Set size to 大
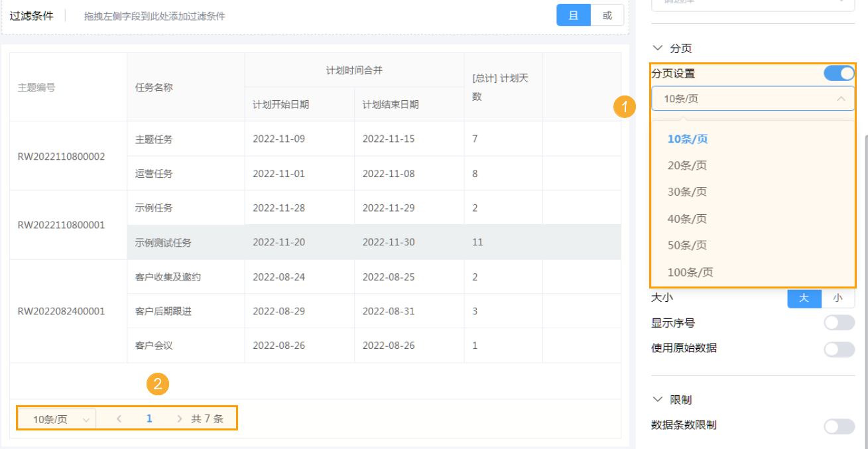 click(x=804, y=298)
